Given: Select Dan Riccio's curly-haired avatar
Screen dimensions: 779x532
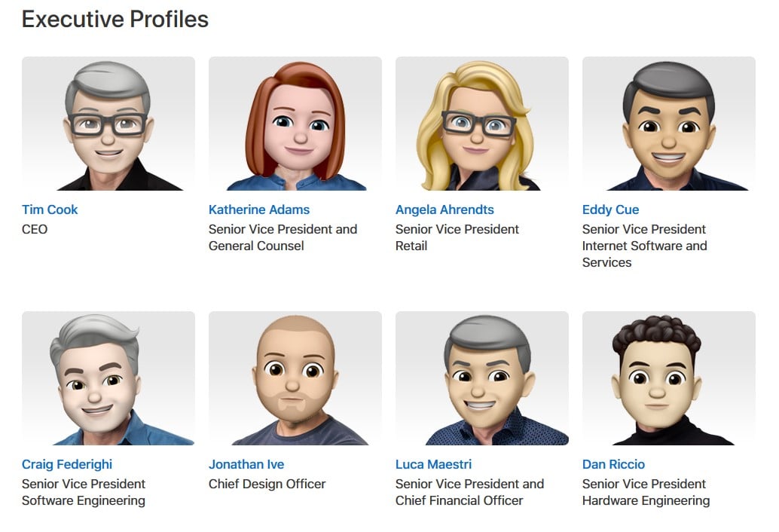Looking at the screenshot, I should (669, 378).
